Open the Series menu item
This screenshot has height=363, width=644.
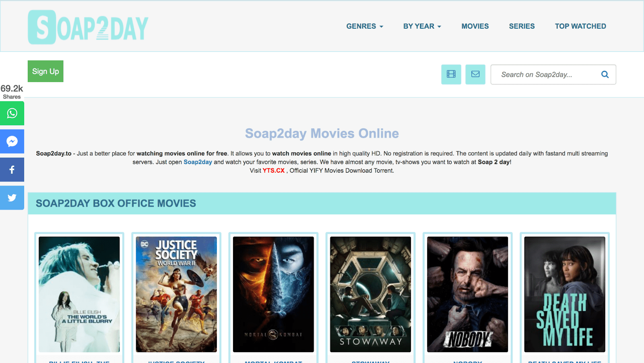522,26
